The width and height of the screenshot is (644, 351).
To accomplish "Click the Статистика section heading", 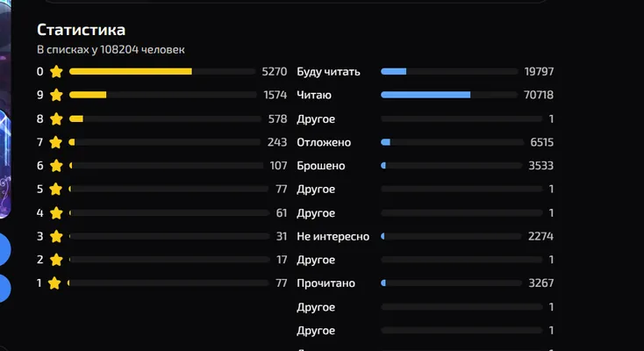I will (x=82, y=30).
